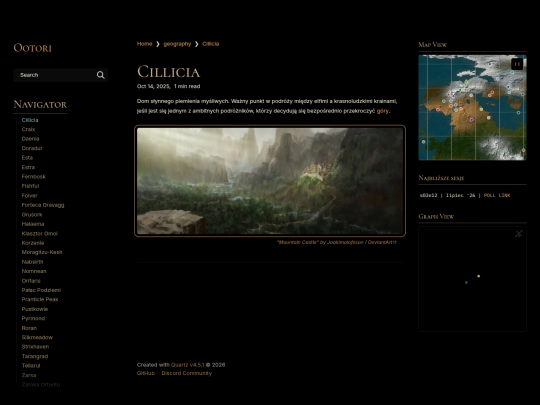
Task: Open the POLL LINK
Action: pos(497,195)
